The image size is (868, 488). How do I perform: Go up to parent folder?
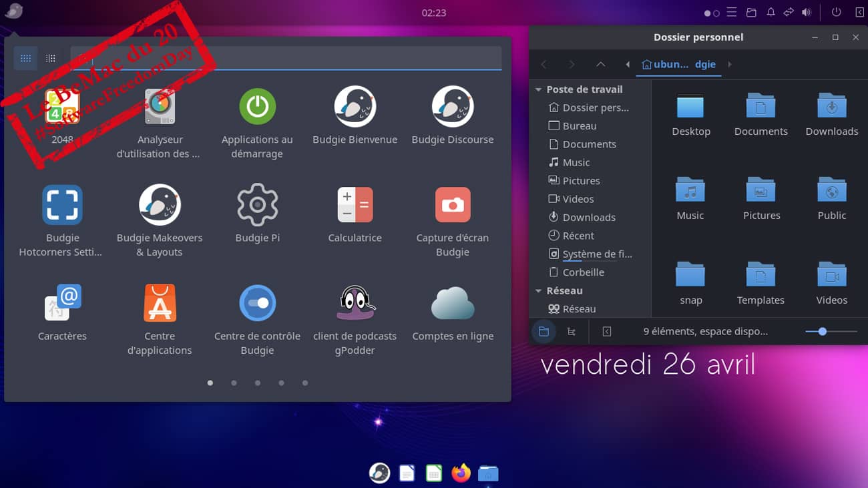coord(600,64)
